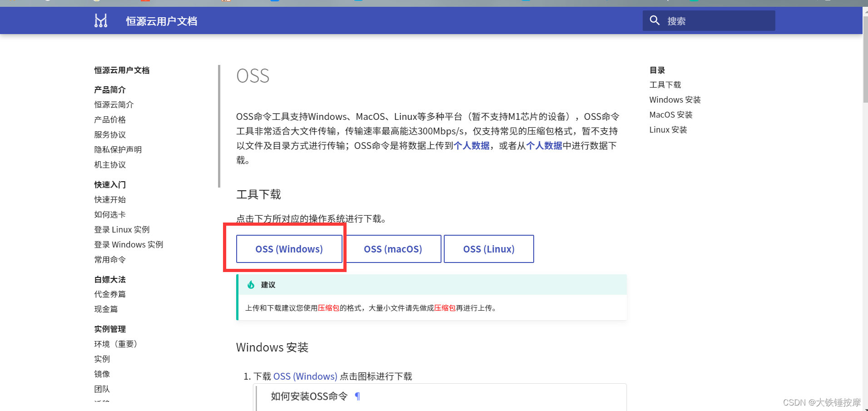Click the 白嫖大法 section heading

110,280
